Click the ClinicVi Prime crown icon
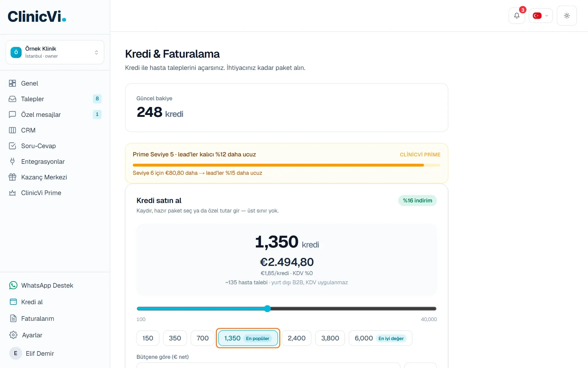Screen dimensions: 588x368 pyautogui.click(x=13, y=193)
